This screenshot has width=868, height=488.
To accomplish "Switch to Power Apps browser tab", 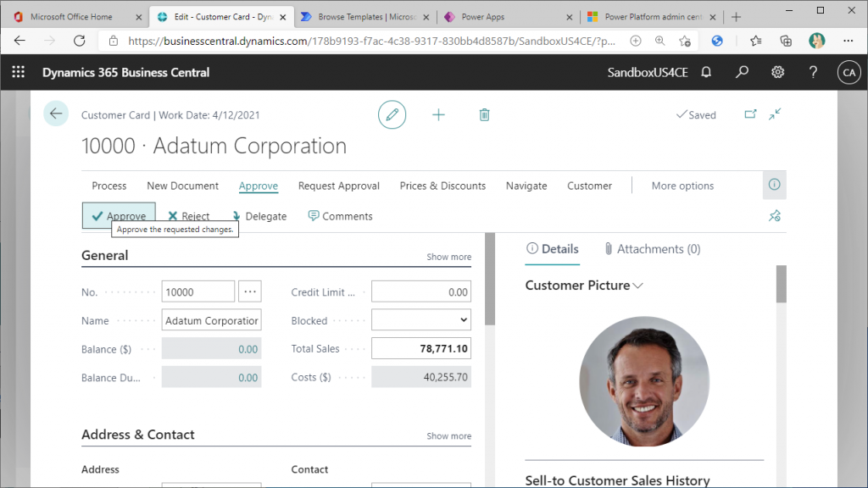I will (508, 17).
